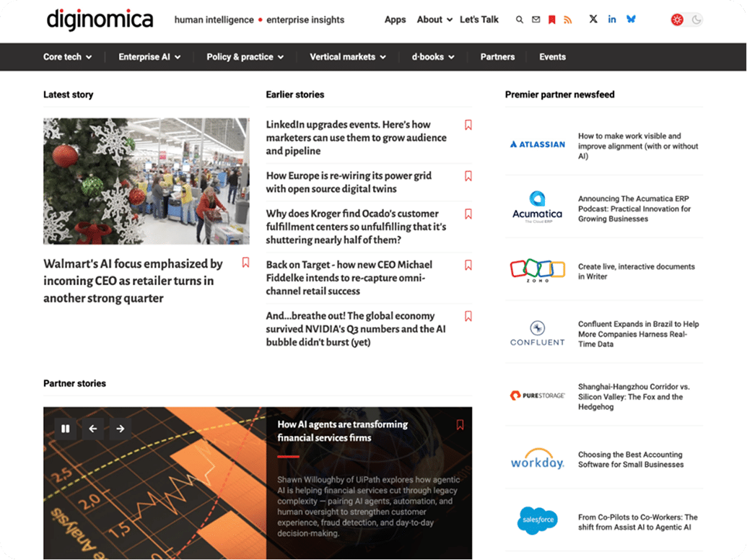The image size is (747, 560).
Task: Go to previous slide in Partner stories
Action: pos(93,429)
